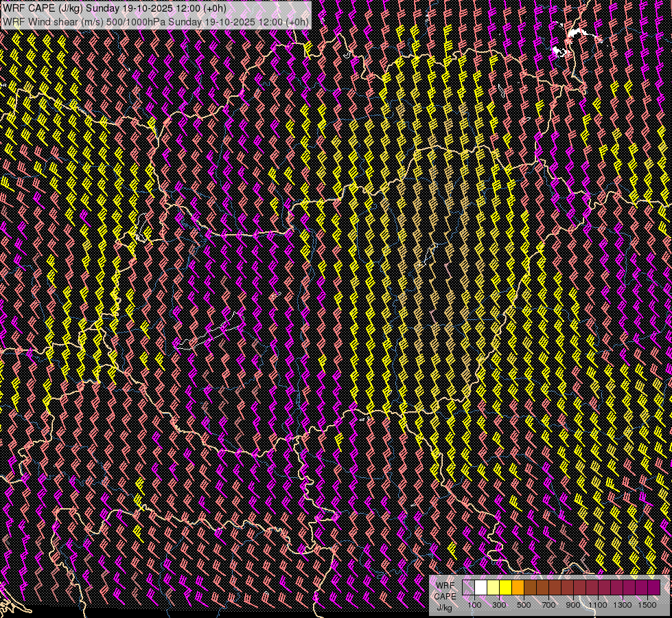Image resolution: width=672 pixels, height=618 pixels.
Task: Click the WRF CAPE (J/kg) title line
Action: [115, 8]
